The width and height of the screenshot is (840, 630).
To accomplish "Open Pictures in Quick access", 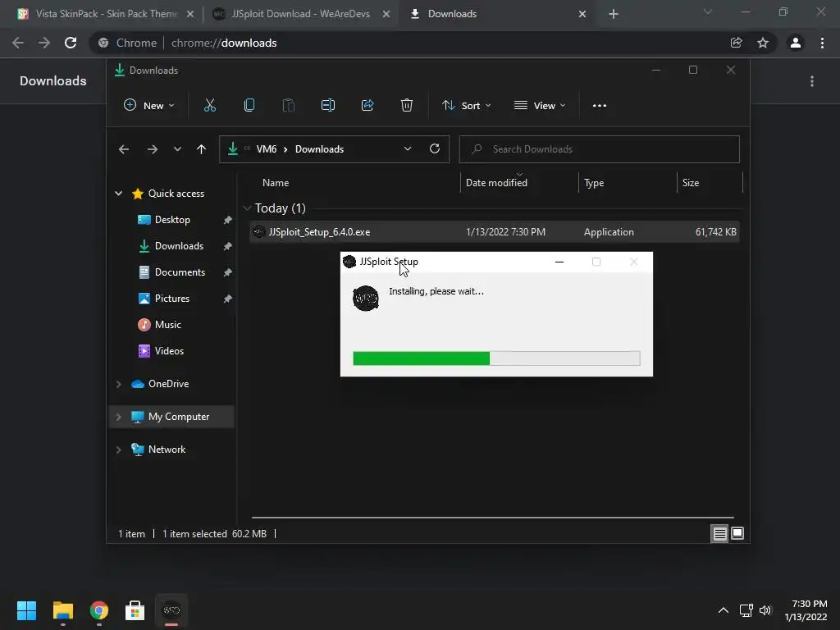I will tap(172, 299).
